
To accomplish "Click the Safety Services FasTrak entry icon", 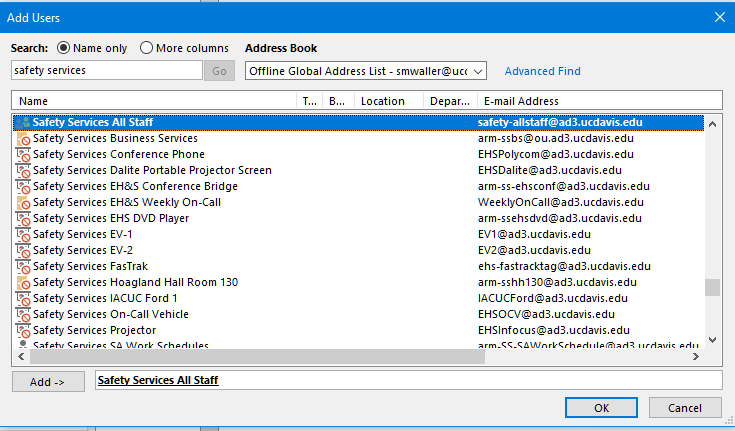I will [23, 266].
